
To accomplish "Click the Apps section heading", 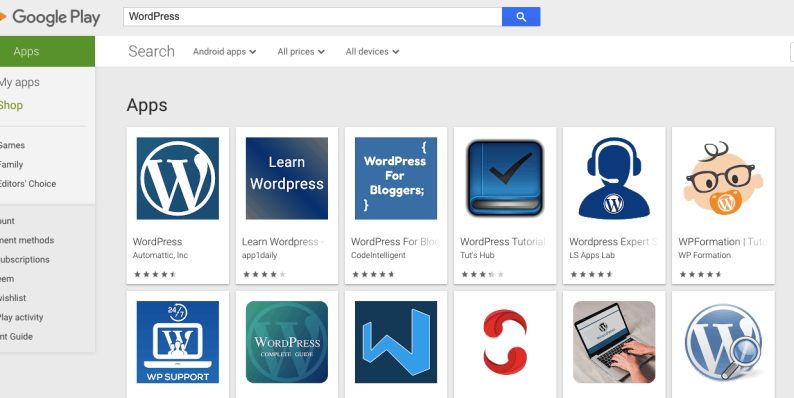I will coord(147,105).
